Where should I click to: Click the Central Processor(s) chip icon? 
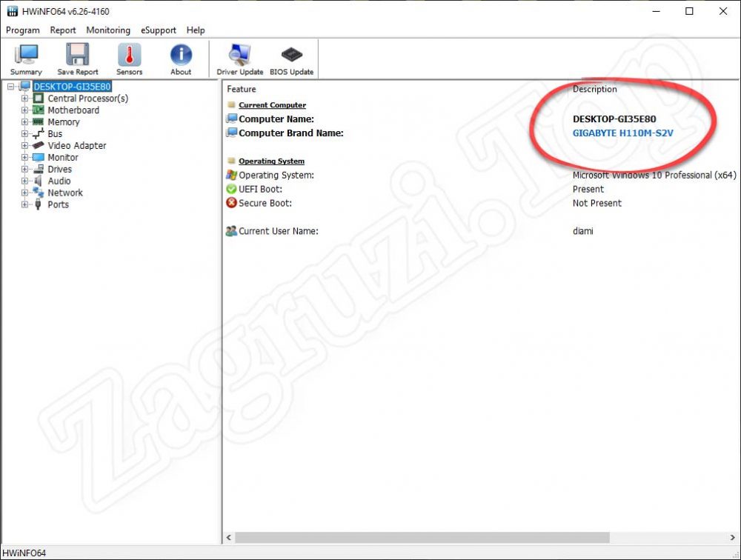click(x=39, y=99)
